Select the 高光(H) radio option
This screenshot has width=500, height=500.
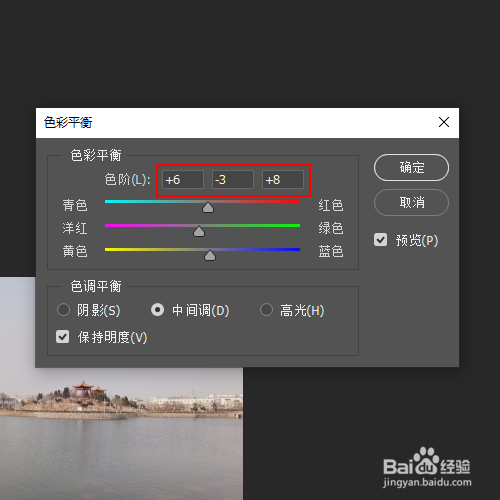pos(266,310)
